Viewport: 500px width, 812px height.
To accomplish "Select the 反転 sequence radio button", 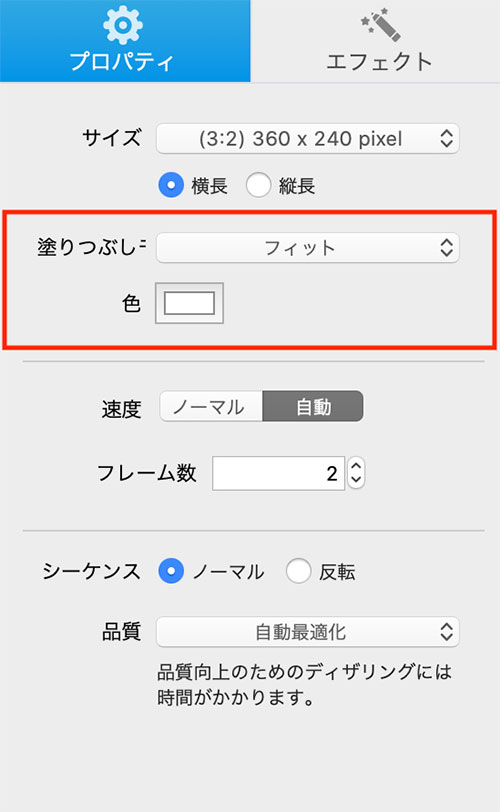I will 298,571.
